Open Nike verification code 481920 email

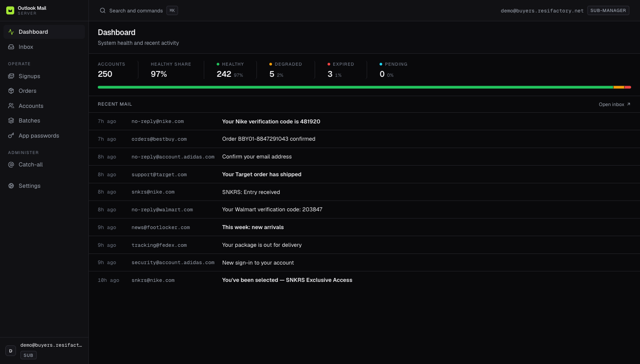(364, 122)
